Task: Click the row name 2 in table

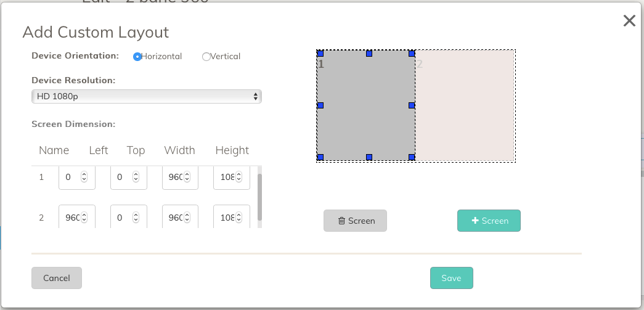Action: click(x=41, y=218)
